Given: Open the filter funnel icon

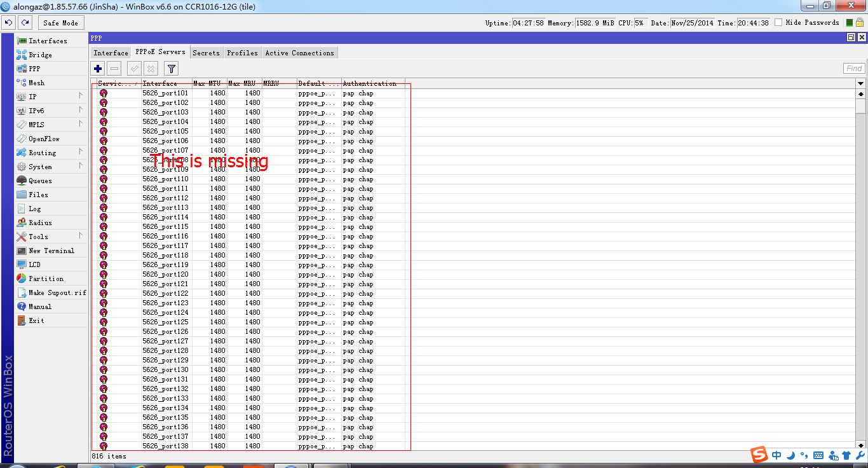Looking at the screenshot, I should click(x=171, y=68).
